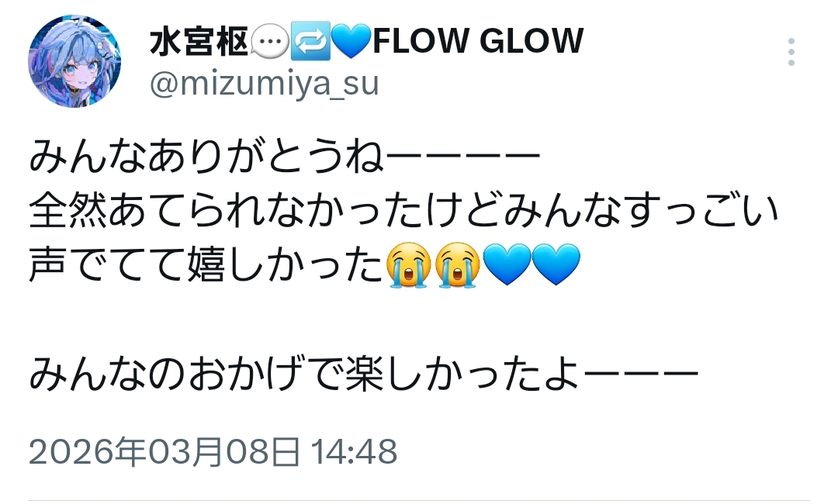
Task: Click the profile avatar of 水宮枢
Action: tap(74, 60)
